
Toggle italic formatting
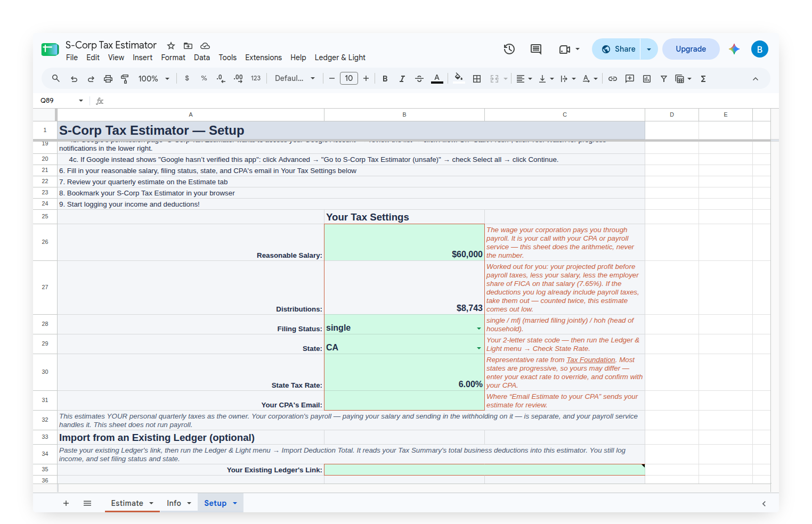coord(402,79)
